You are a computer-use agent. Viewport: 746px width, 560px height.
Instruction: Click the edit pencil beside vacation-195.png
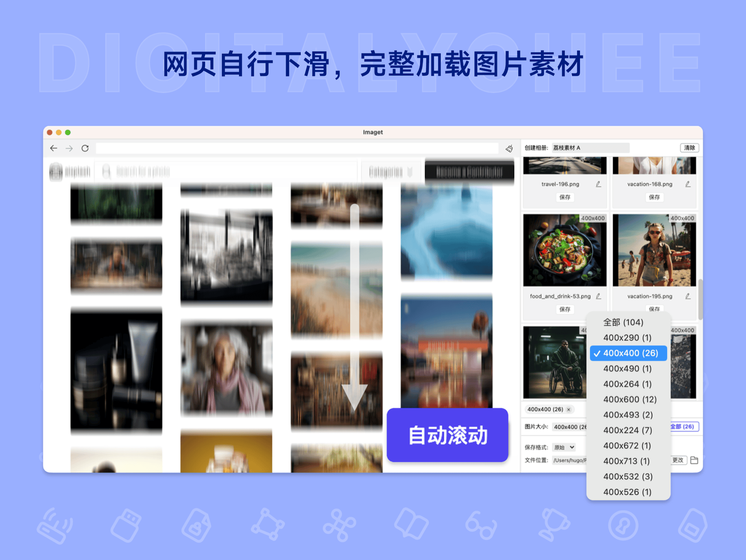click(687, 296)
